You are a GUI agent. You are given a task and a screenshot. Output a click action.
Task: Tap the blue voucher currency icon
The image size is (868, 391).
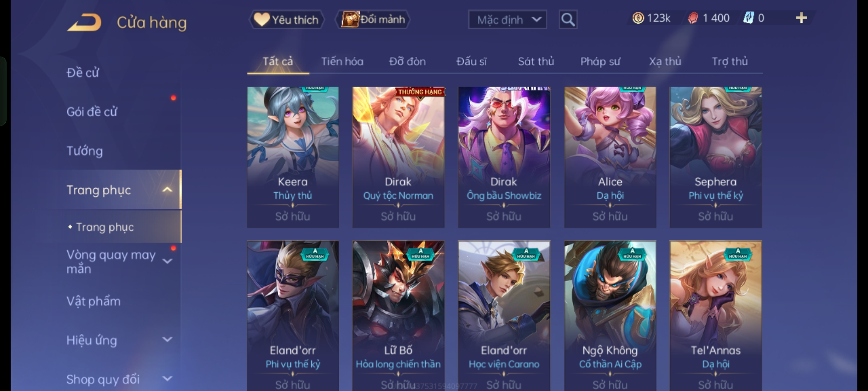[748, 18]
